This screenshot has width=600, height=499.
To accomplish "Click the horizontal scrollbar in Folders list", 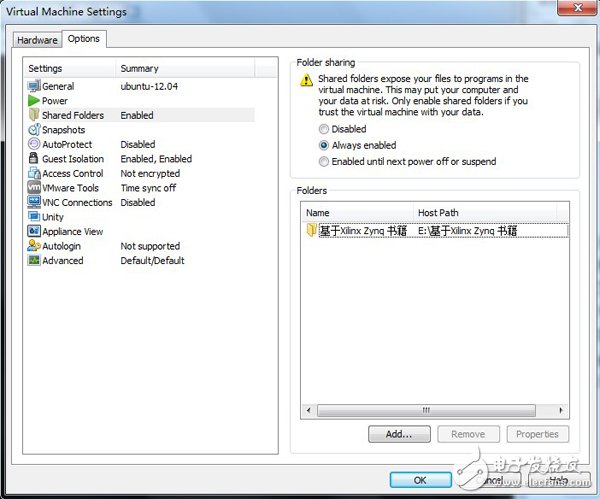I will tap(428, 410).
